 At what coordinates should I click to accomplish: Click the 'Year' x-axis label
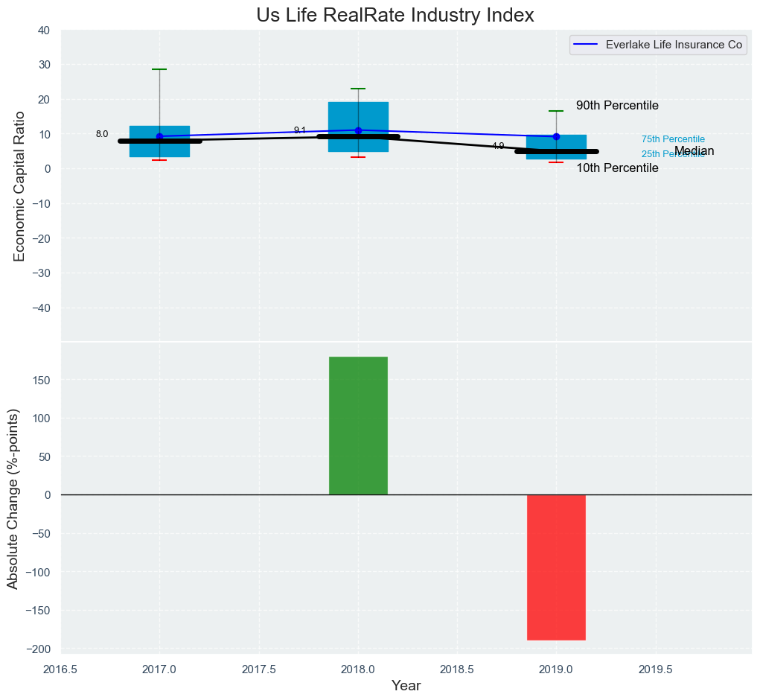(406, 686)
